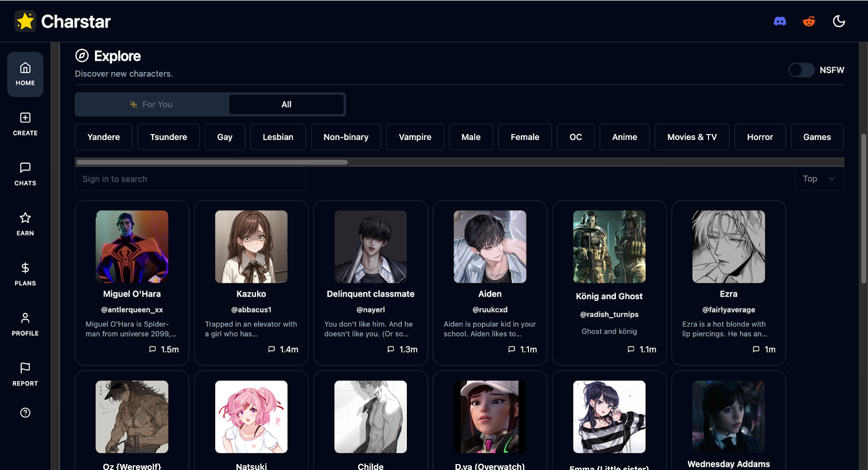Click the Charstar star logo icon

25,21
